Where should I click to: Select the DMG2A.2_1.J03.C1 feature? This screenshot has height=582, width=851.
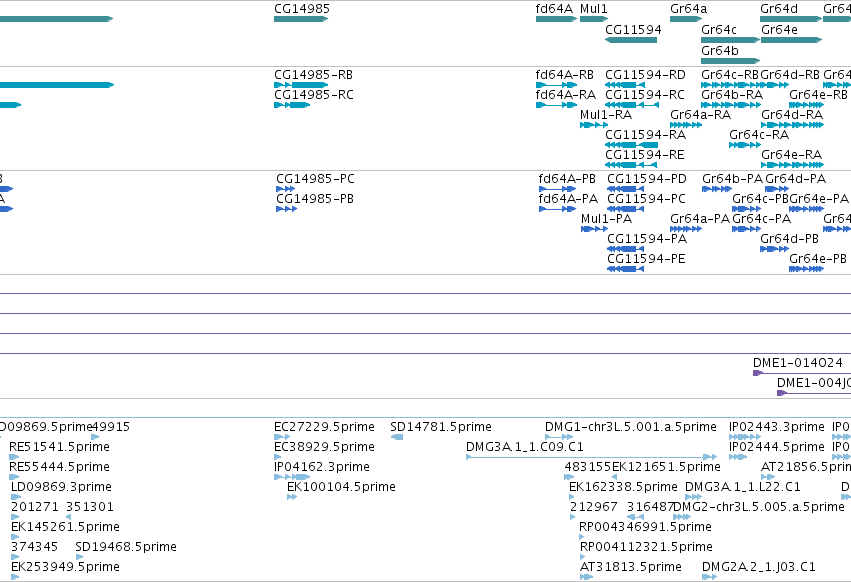(x=709, y=577)
